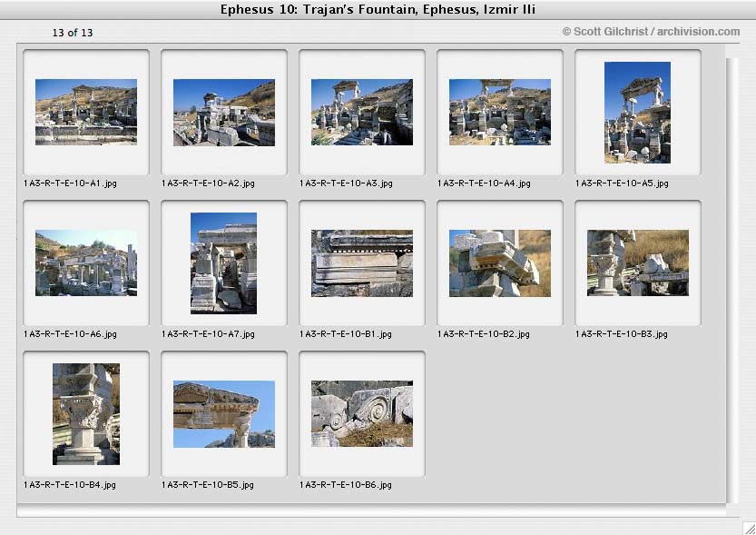This screenshot has height=535, width=756.
Task: Click filename label 1A3-R-T-E-10-B1.jpg
Action: point(345,334)
